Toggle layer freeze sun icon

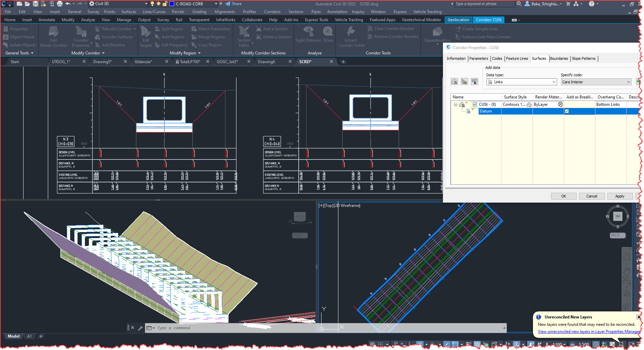158,4
